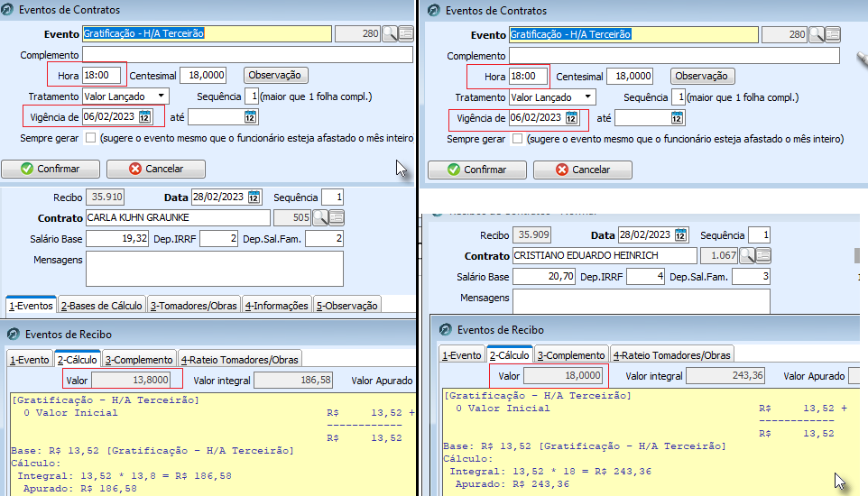
Task: Select 3-Complemento tab in left Eventos de Recibo
Action: [x=139, y=359]
